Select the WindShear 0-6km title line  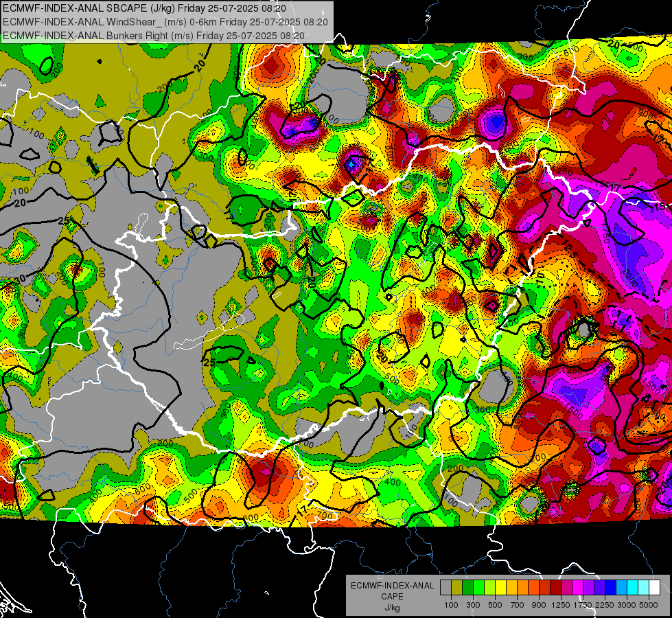pyautogui.click(x=165, y=22)
